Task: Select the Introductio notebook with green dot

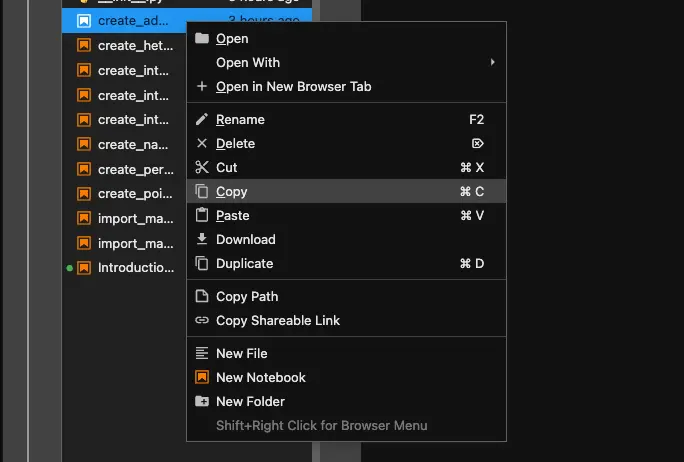Action: point(135,268)
